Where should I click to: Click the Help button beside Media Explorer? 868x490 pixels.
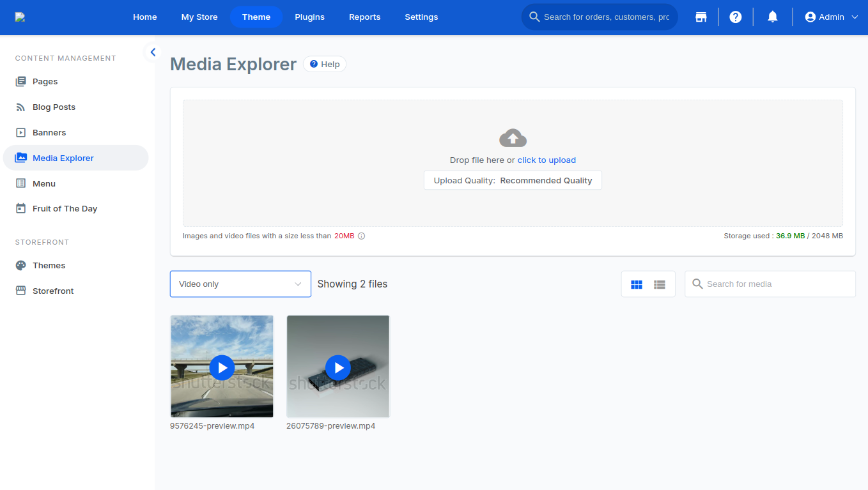325,64
